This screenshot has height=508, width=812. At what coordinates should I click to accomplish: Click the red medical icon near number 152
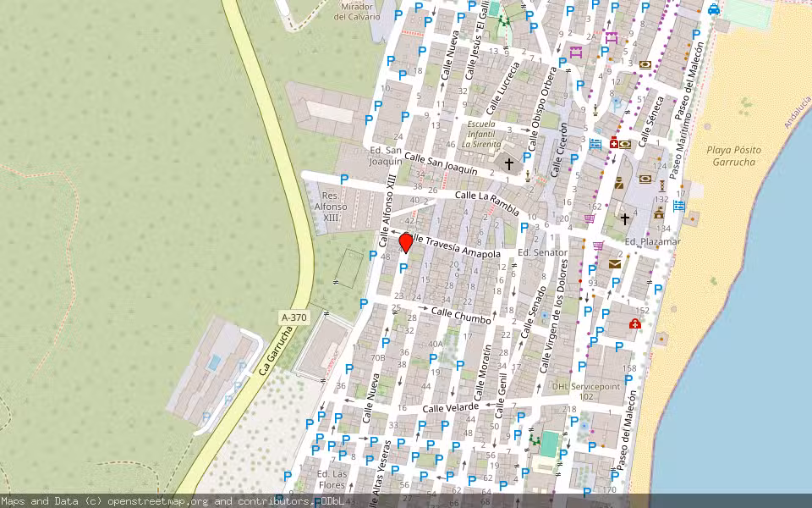tap(635, 324)
